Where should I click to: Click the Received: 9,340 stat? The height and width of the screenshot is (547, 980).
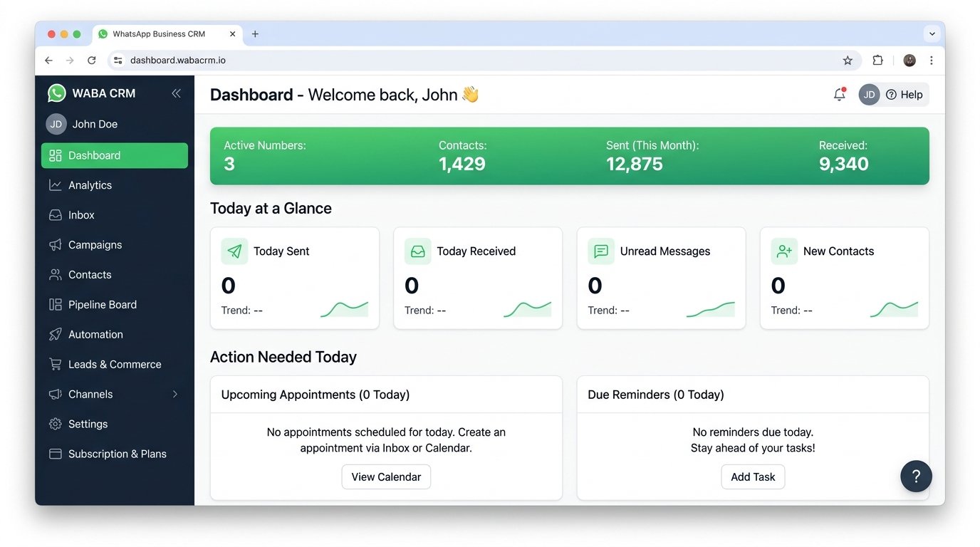(844, 156)
